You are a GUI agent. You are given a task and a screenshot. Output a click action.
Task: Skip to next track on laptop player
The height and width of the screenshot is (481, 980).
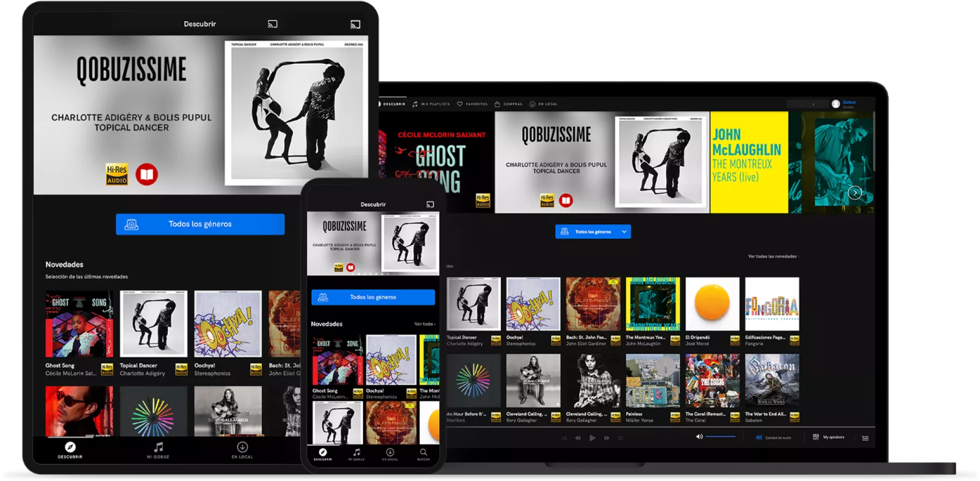pos(607,438)
